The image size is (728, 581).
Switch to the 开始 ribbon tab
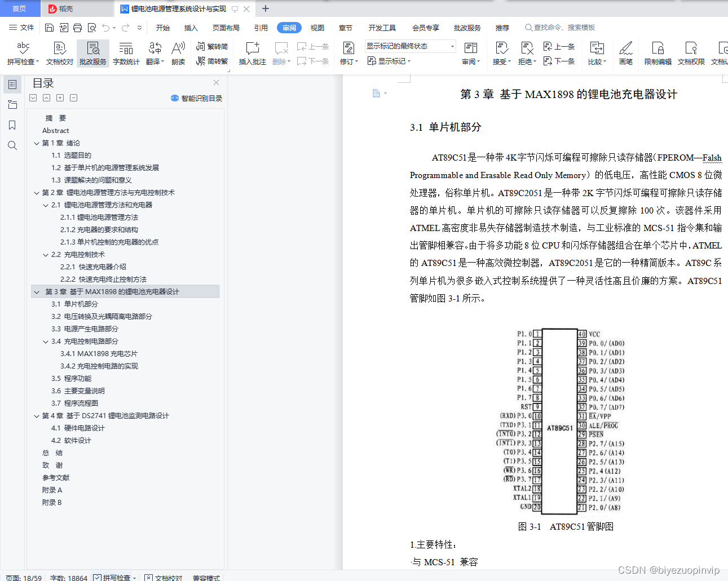(x=163, y=28)
